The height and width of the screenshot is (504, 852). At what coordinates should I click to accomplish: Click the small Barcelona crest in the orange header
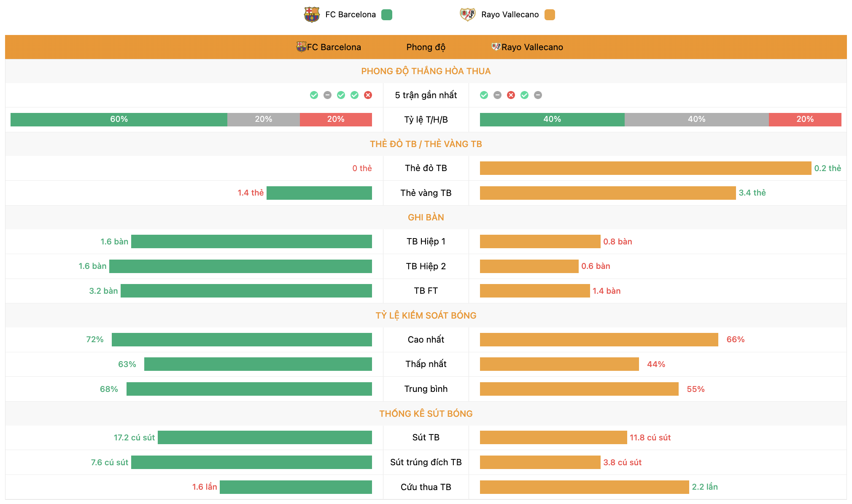pos(301,47)
